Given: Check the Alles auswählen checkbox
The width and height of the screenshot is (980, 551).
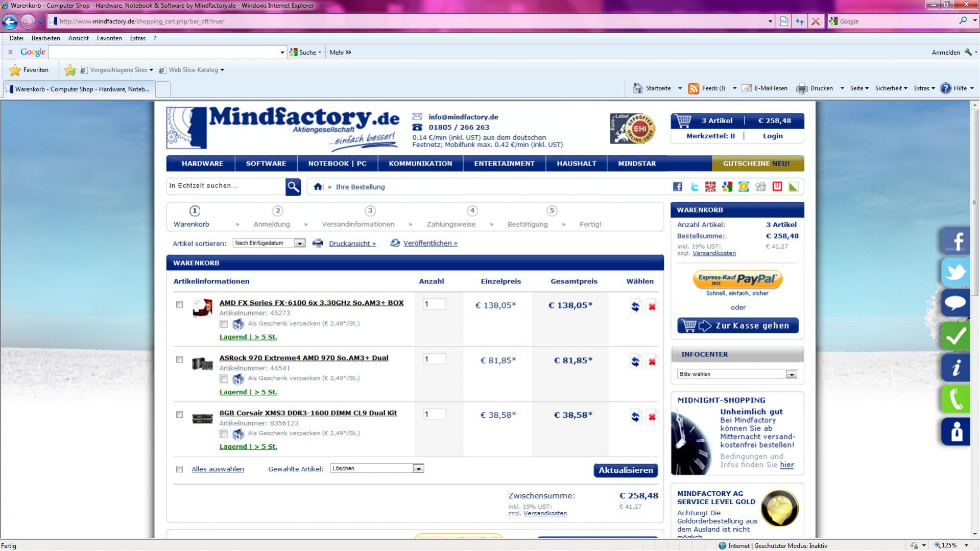Looking at the screenshot, I should pos(179,469).
